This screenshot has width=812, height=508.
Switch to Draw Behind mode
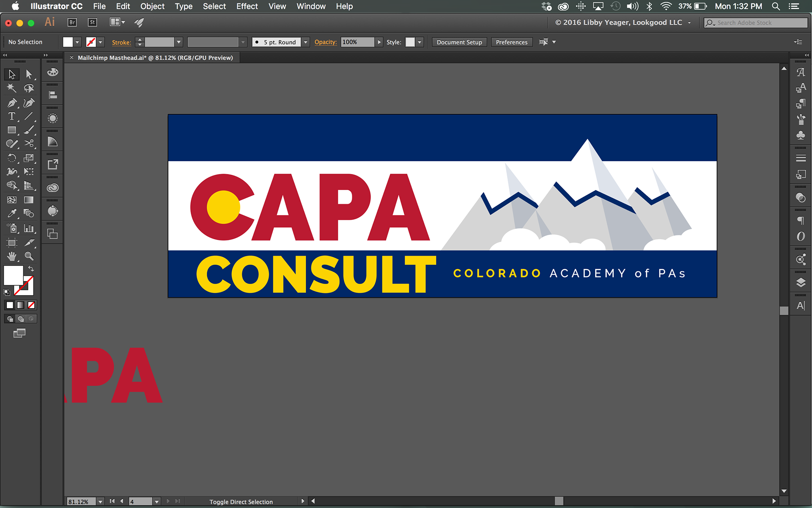click(x=20, y=319)
